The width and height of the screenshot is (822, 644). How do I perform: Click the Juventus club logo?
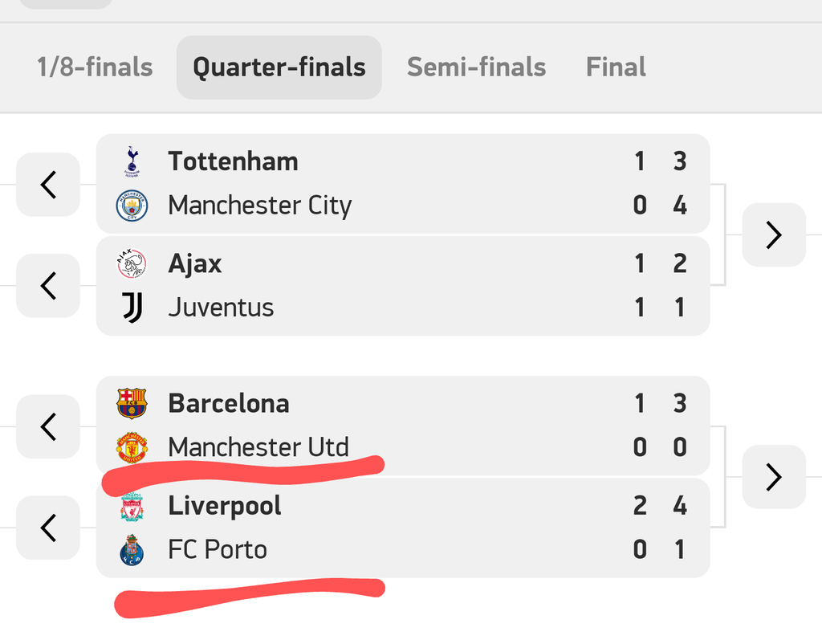coord(132,308)
